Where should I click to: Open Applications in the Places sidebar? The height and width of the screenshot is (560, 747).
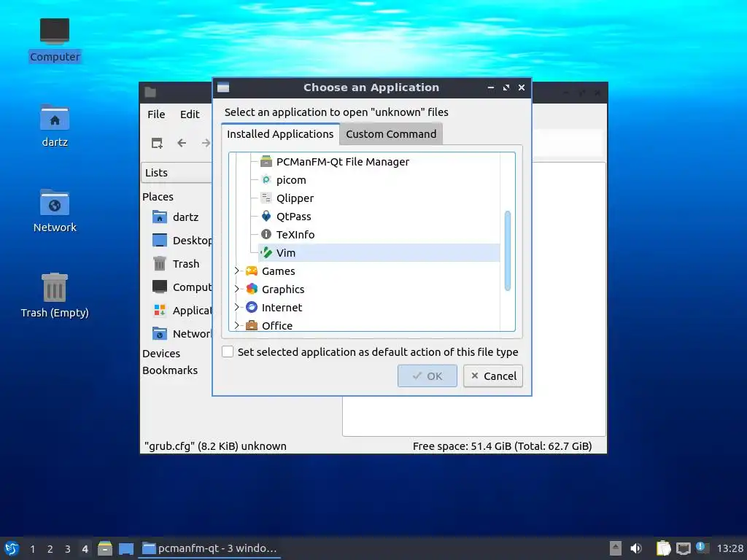coord(181,311)
